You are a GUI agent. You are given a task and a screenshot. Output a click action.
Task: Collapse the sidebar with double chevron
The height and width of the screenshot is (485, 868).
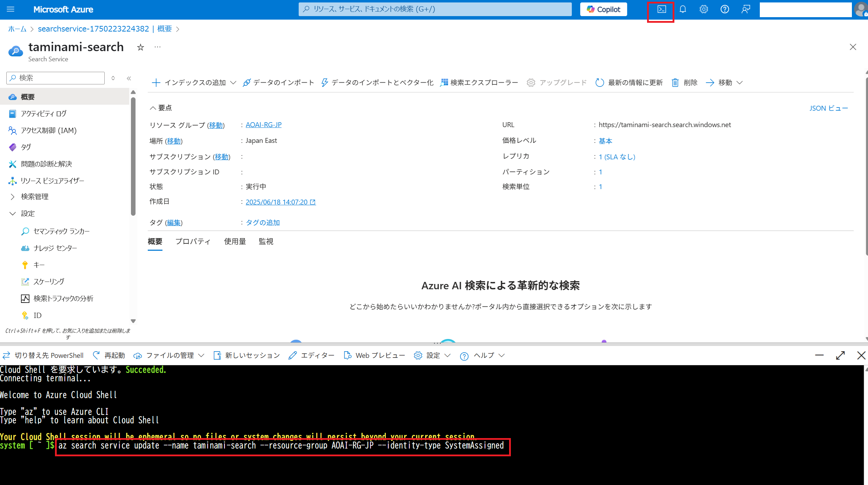pos(129,78)
